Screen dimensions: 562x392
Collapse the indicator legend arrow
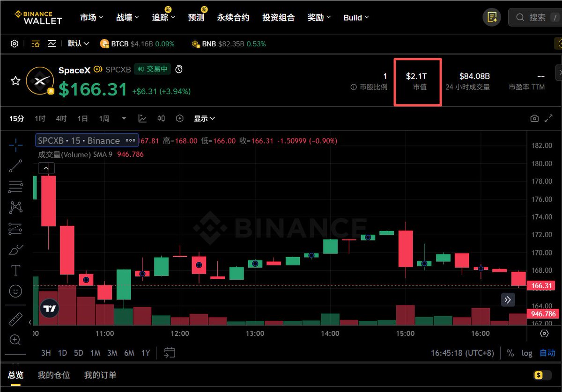pyautogui.click(x=46, y=168)
